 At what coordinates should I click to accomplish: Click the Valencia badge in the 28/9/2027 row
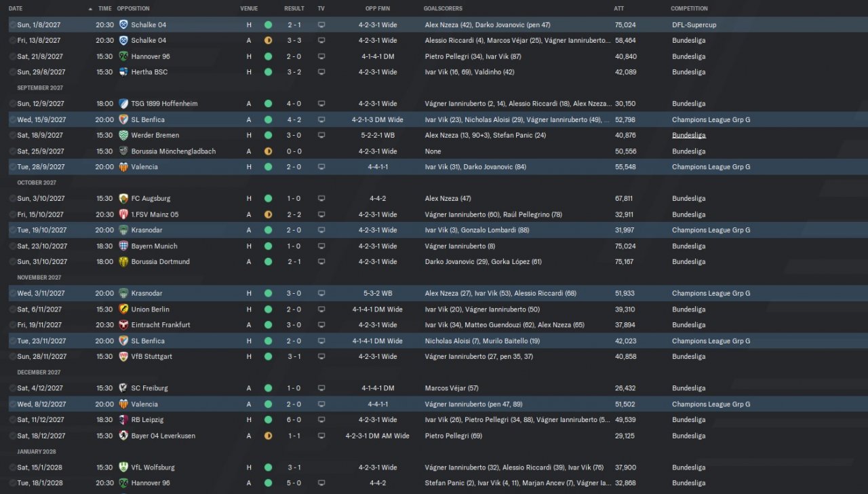123,167
